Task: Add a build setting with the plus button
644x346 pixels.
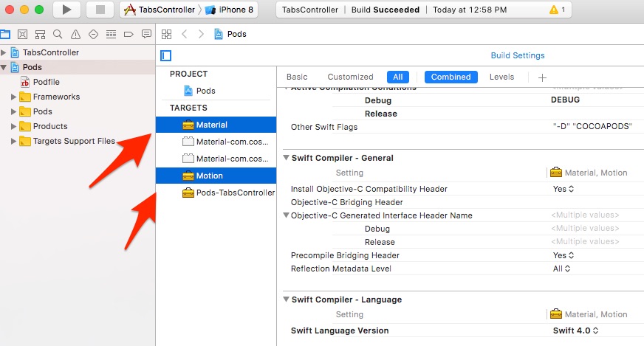Action: tap(542, 77)
